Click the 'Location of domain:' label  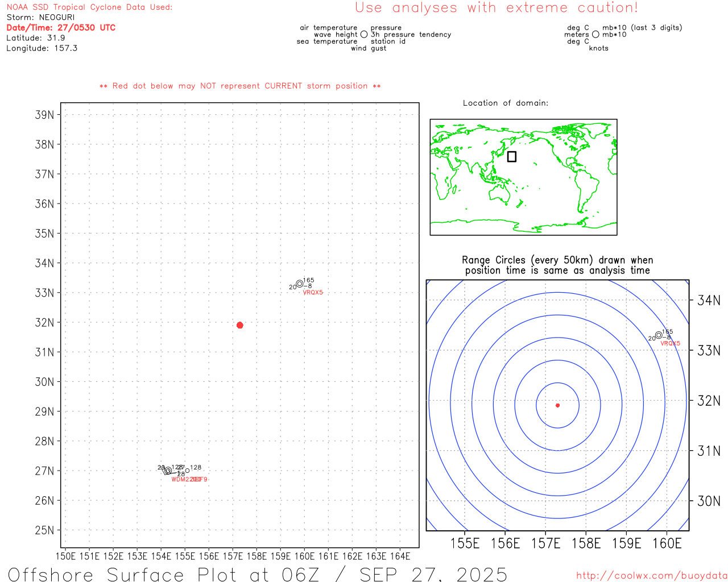(x=506, y=103)
